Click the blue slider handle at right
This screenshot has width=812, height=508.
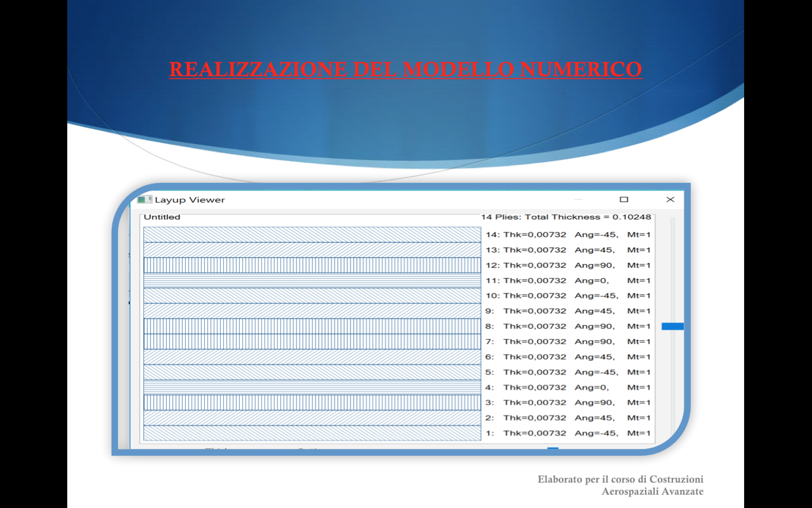[x=672, y=326]
